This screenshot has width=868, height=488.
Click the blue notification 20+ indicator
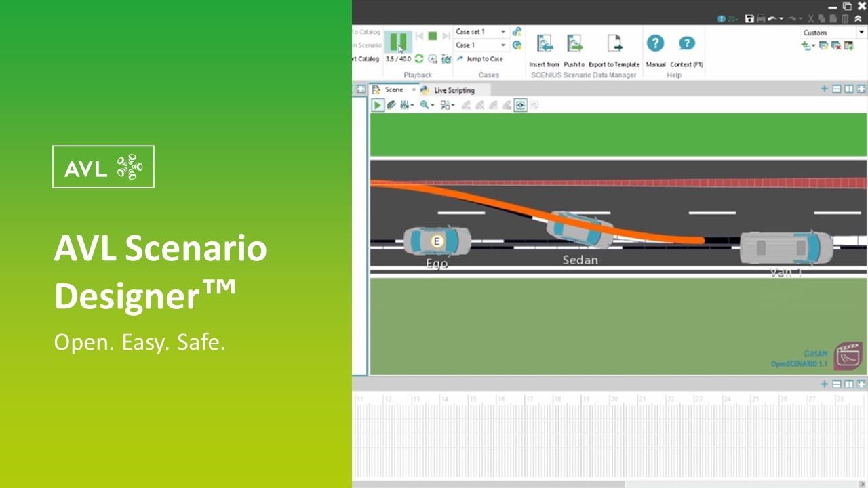pyautogui.click(x=728, y=19)
